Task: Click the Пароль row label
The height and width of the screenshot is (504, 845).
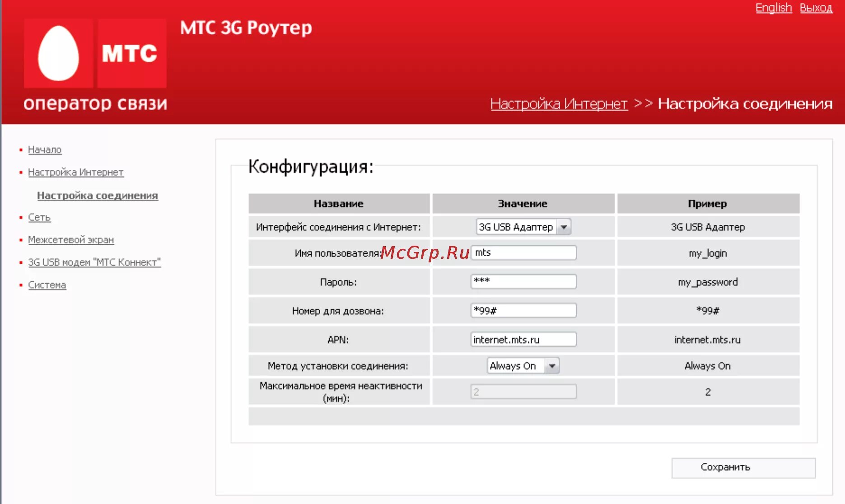Action: [338, 282]
